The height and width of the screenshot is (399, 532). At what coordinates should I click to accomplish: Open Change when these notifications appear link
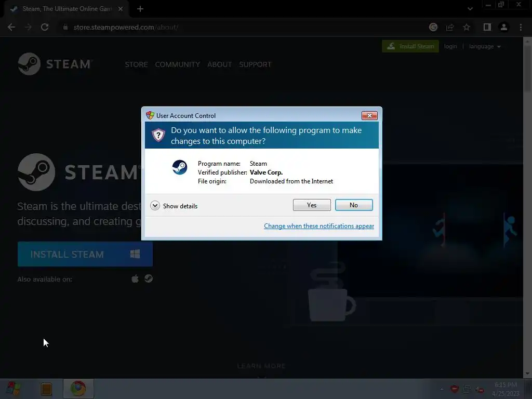point(319,226)
